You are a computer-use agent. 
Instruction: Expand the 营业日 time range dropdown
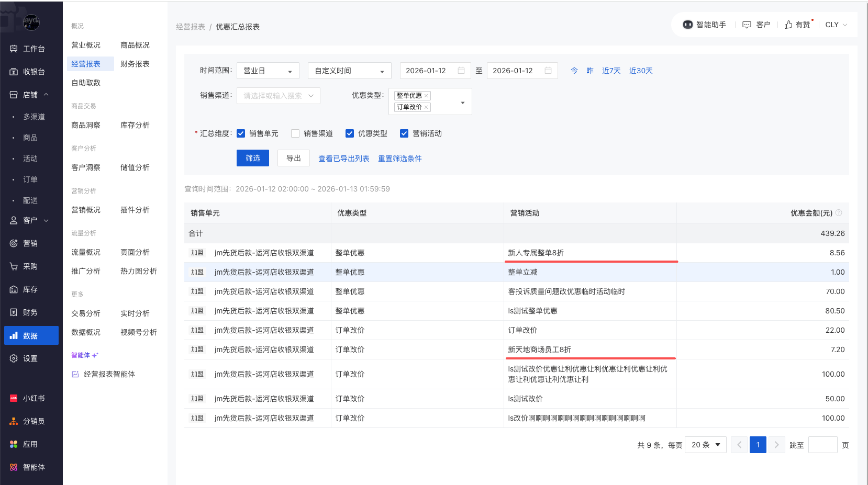(268, 71)
